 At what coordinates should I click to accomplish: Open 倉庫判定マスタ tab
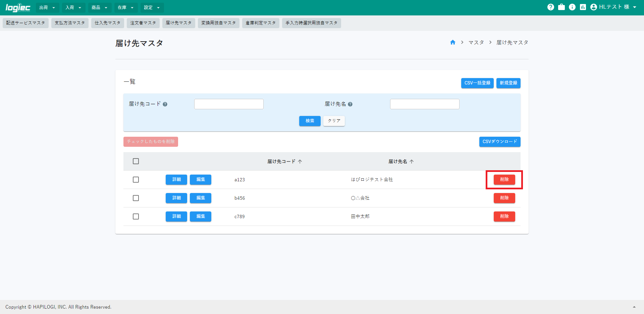[261, 23]
